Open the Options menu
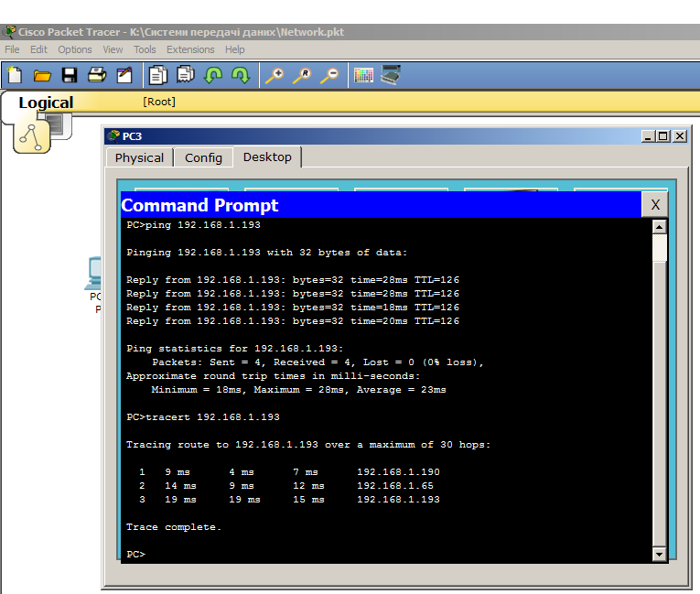Image resolution: width=700 pixels, height=594 pixels. (75, 49)
